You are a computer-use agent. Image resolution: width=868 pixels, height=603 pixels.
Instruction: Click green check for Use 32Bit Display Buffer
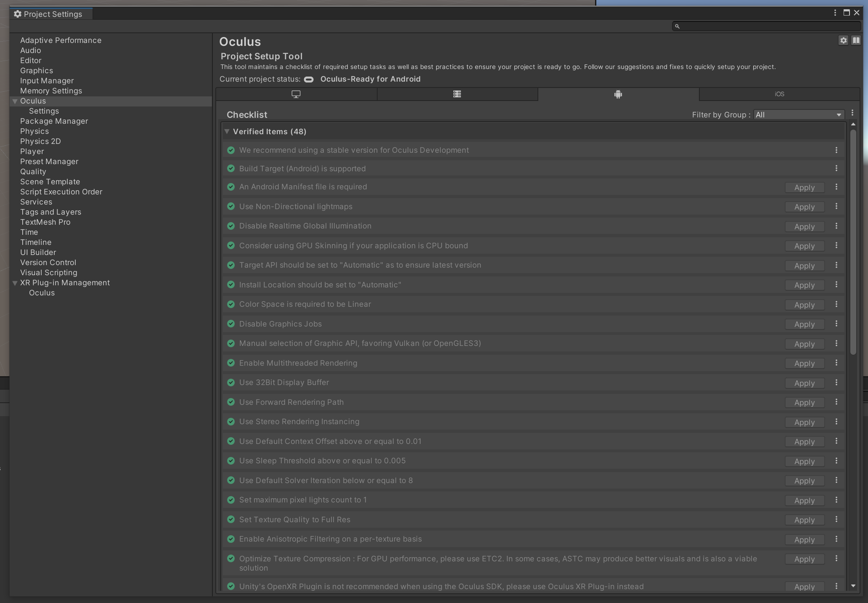(231, 383)
